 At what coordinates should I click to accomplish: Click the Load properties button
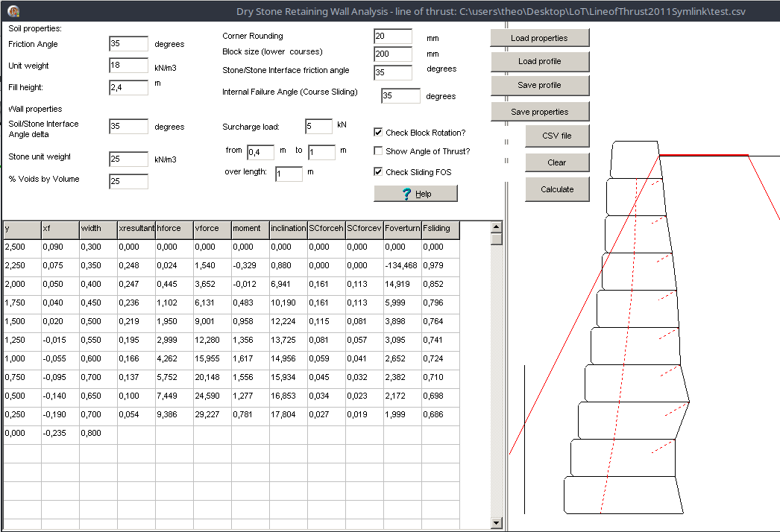point(539,37)
